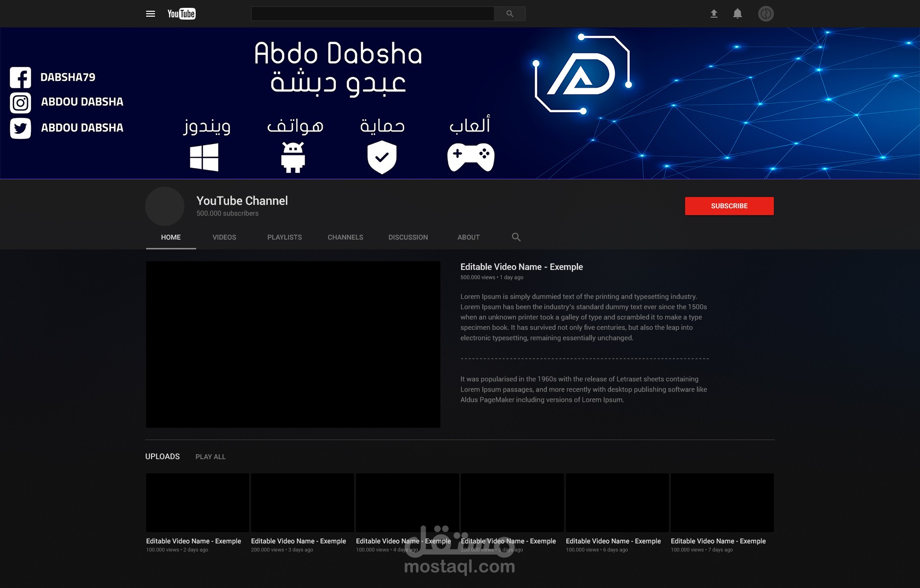
Task: Click ABDOU DABSHA text beside the Instagram icon
Action: (82, 102)
